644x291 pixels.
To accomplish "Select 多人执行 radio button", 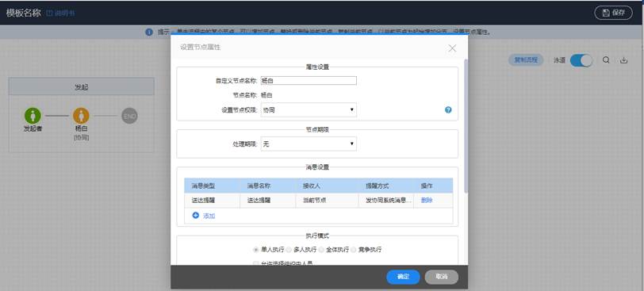I will [289, 250].
